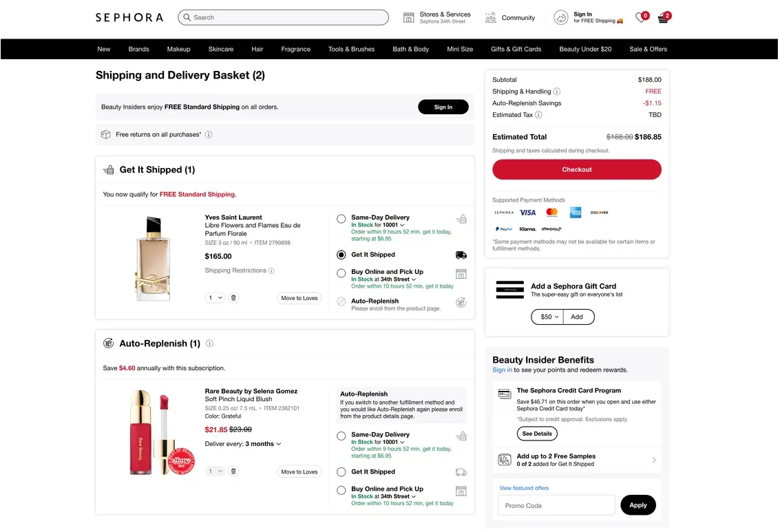
Task: Expand Add up to 2 Free Samples chevron
Action: [654, 460]
